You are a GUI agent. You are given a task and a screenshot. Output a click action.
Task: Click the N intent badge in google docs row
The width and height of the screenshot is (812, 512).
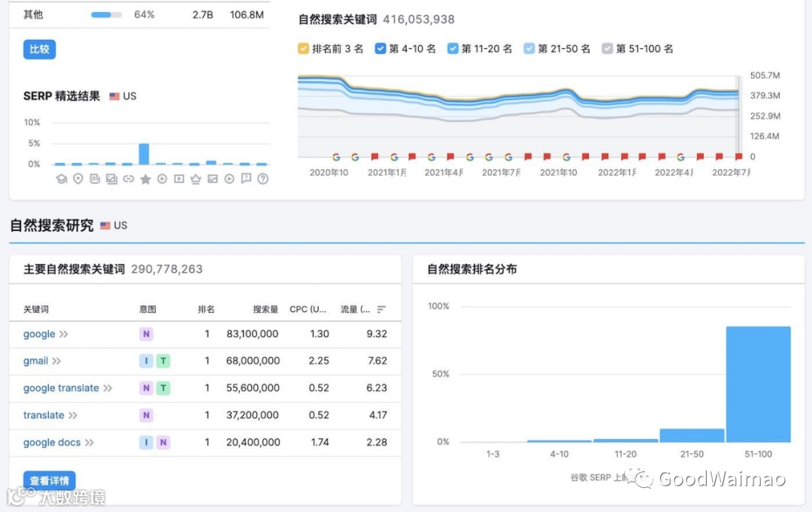163,442
